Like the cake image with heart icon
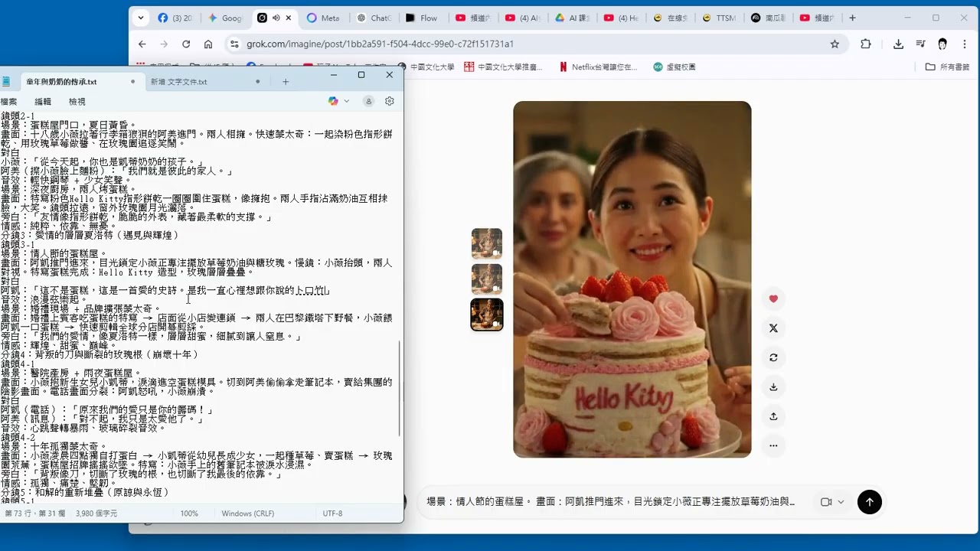 click(x=773, y=299)
